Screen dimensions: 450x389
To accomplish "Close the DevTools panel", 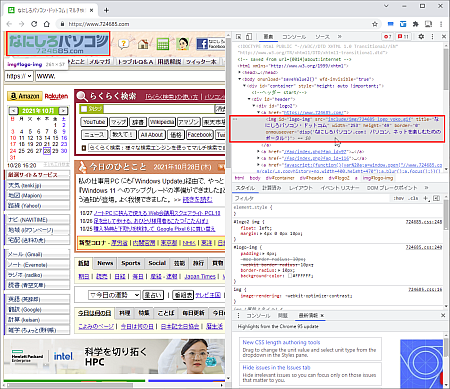I will tap(444, 36).
